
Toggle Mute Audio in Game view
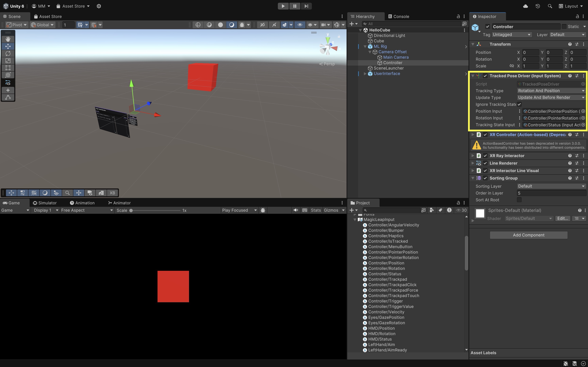296,210
